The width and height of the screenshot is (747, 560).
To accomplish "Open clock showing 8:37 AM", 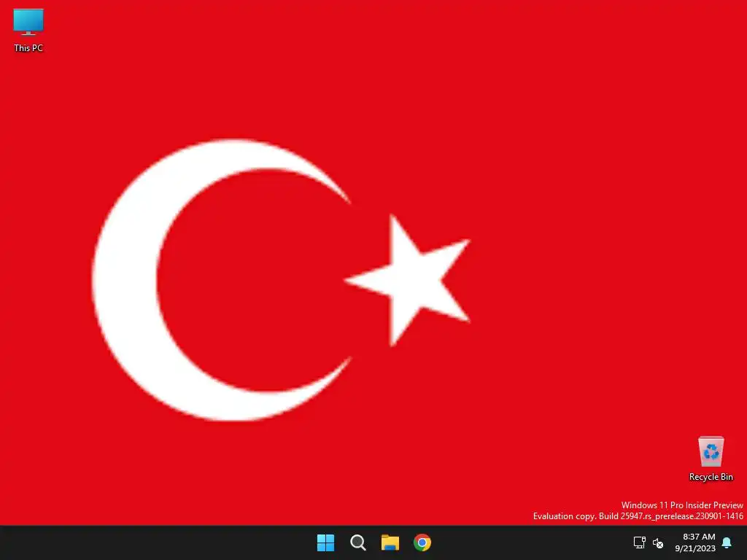I will click(x=695, y=542).
